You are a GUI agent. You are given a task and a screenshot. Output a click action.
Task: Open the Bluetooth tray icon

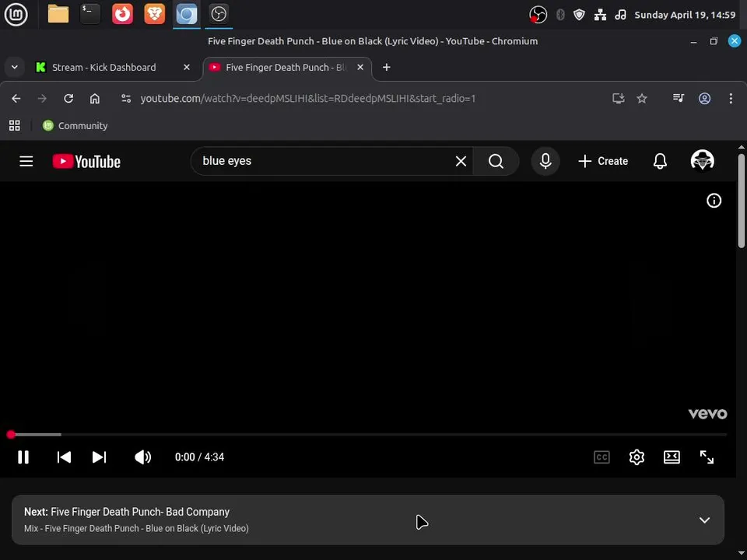(x=560, y=15)
